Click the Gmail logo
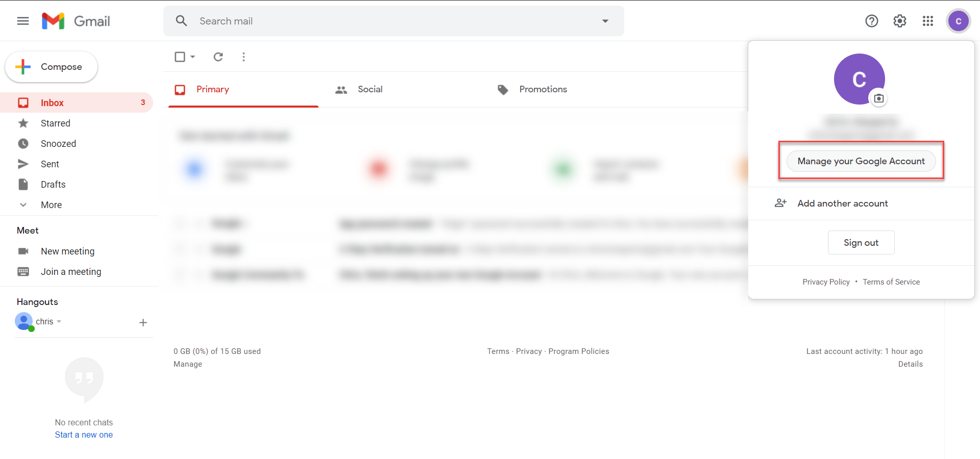This screenshot has height=459, width=980. click(x=76, y=21)
